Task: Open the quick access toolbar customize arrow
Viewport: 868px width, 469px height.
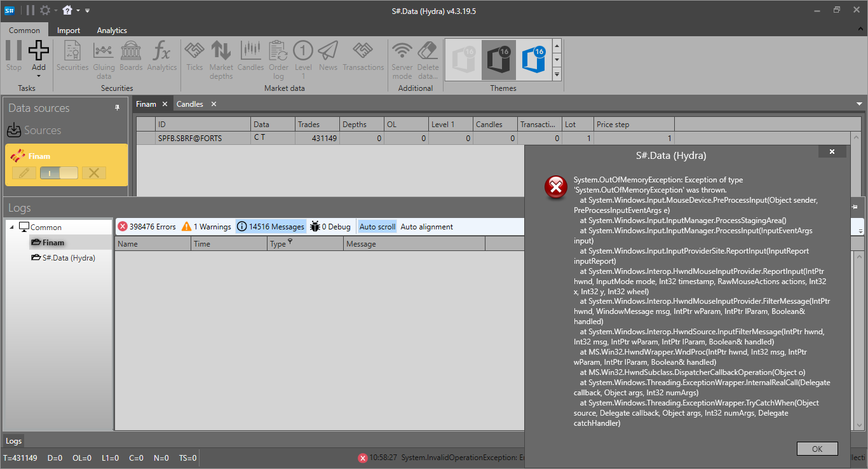Action: click(87, 11)
